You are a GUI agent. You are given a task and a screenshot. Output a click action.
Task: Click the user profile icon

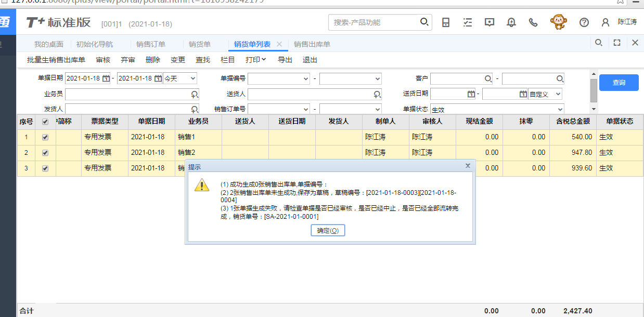click(605, 22)
